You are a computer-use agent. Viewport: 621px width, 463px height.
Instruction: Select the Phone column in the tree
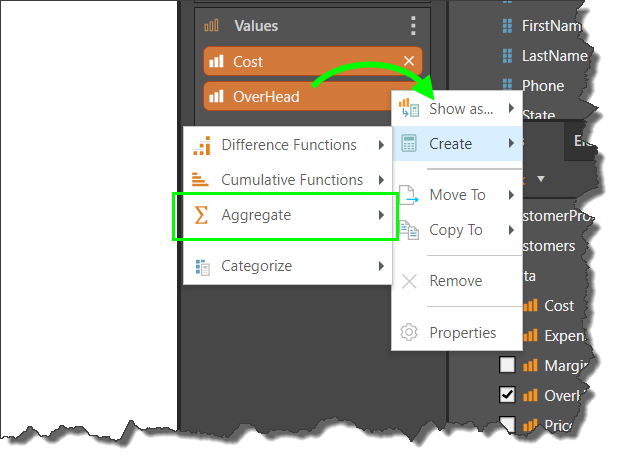click(x=542, y=86)
